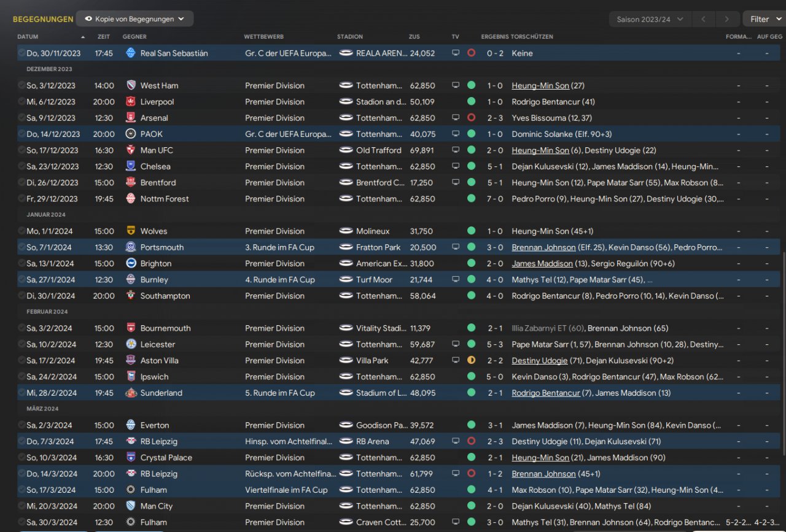Click the 'Viertelfinale im FA Cup' competition cell
Screen dimensions: 786x532
tap(287, 490)
